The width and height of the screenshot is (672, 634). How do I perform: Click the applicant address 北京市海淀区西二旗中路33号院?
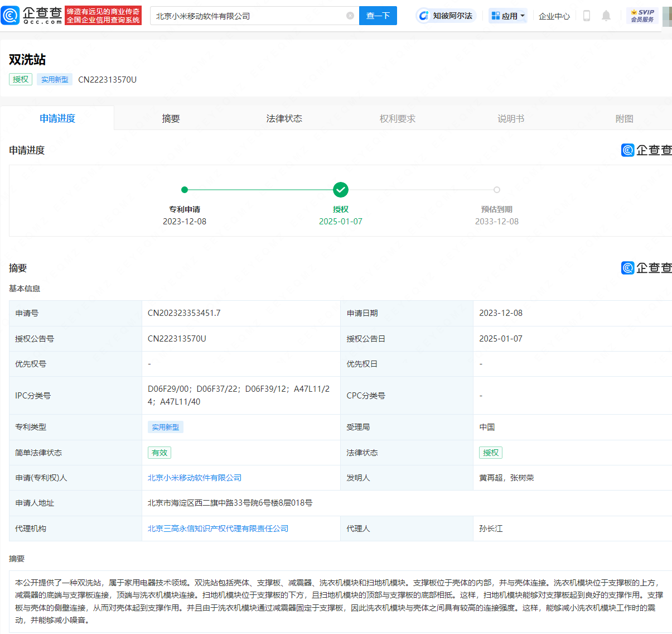click(230, 503)
